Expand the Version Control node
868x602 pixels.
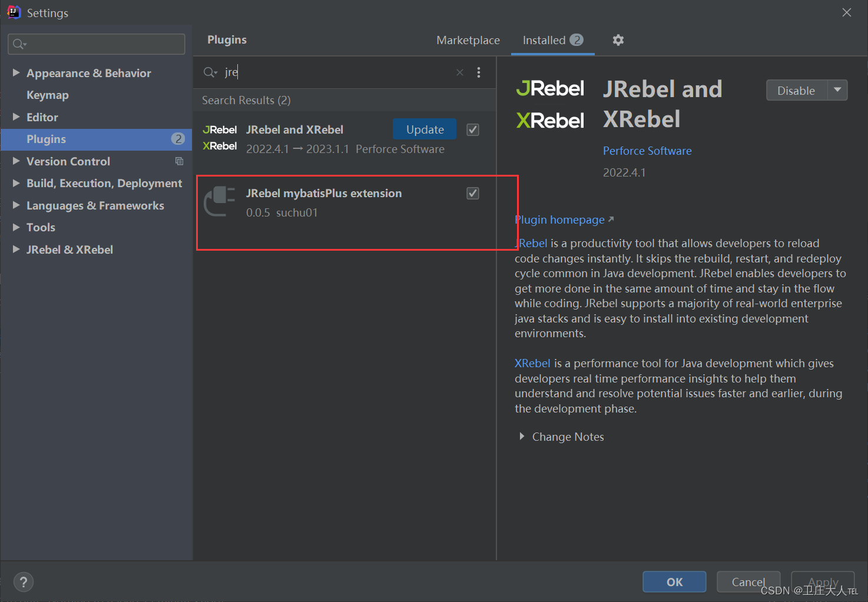tap(16, 161)
